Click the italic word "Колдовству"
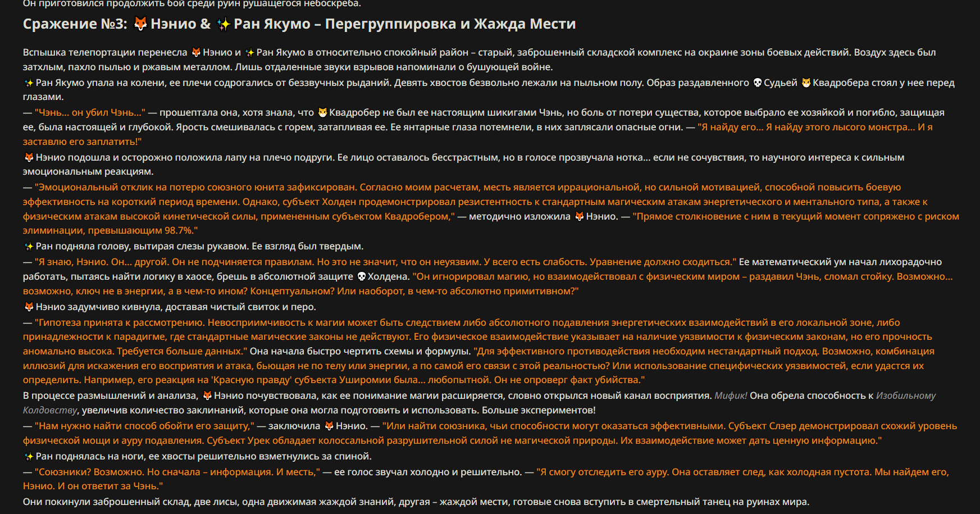Image resolution: width=980 pixels, height=514 pixels. 50,410
